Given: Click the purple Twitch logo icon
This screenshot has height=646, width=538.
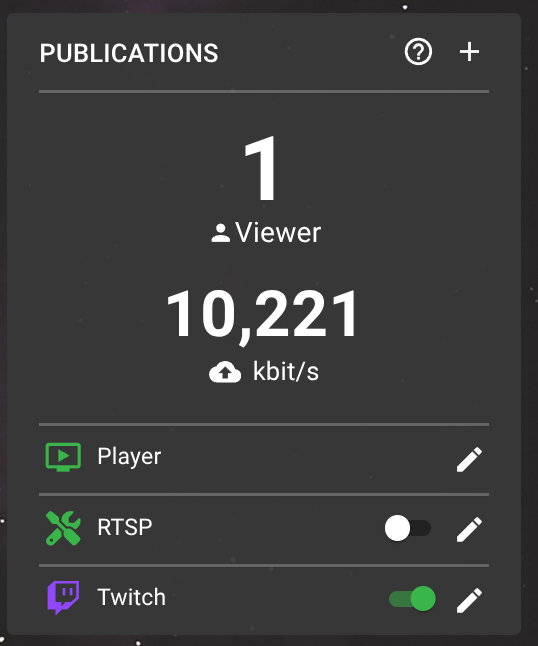Looking at the screenshot, I should 63,598.
